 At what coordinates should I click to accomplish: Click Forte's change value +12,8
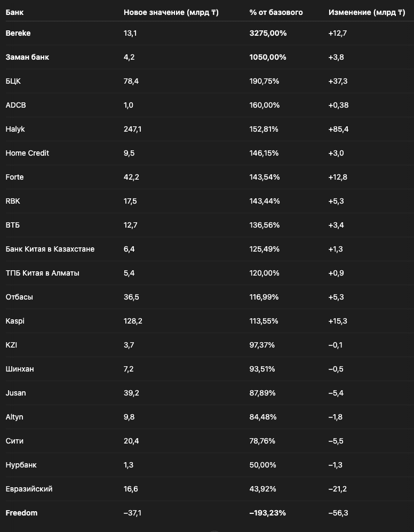[x=338, y=177]
